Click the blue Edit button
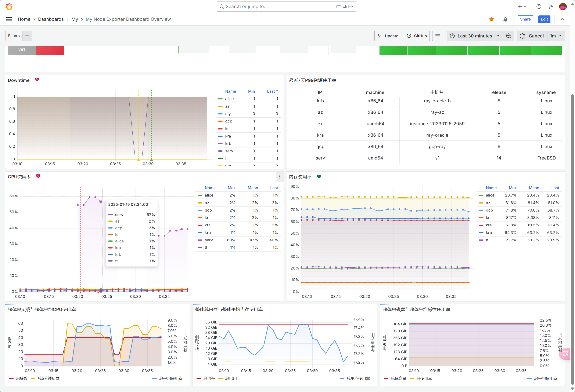Screen dimensions: 575x392 click(x=544, y=19)
